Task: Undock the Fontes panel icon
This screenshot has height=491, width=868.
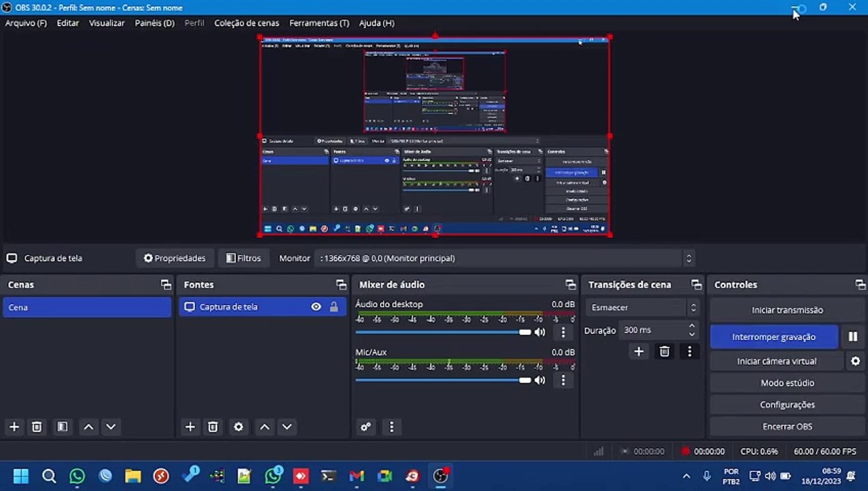Action: pos(341,284)
